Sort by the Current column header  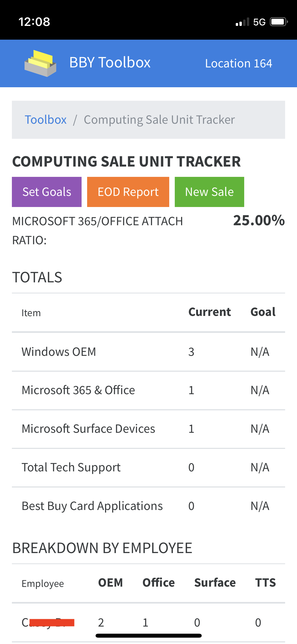coord(209,312)
